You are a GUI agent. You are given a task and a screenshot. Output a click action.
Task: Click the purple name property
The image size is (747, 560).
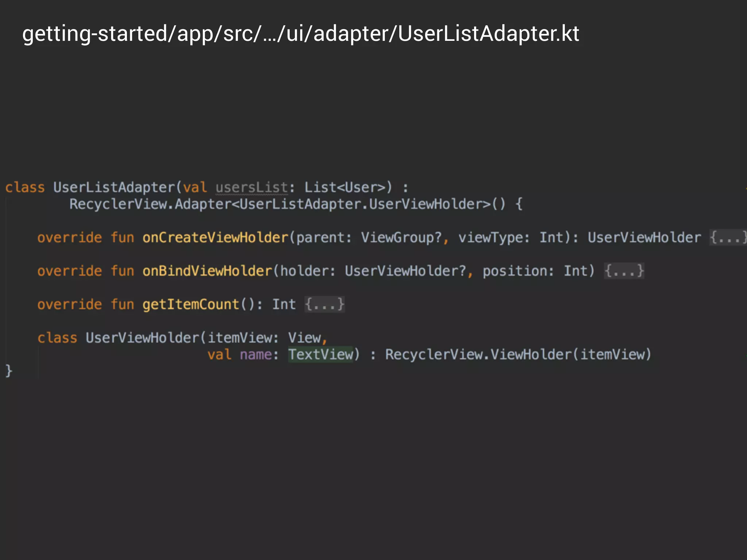pos(256,355)
